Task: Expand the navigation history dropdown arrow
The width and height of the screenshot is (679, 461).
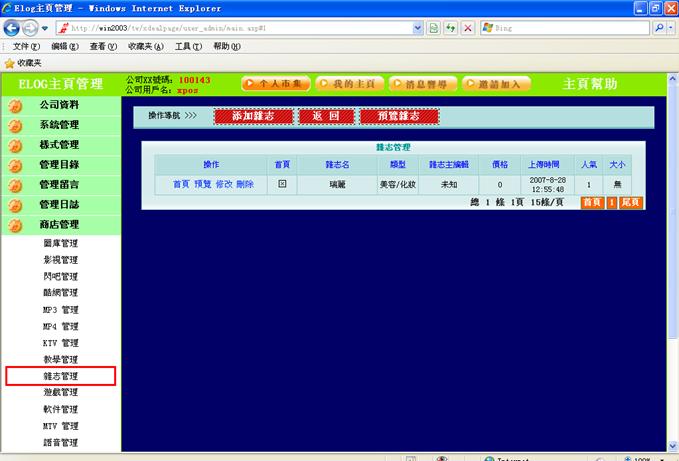Action: pyautogui.click(x=57, y=28)
